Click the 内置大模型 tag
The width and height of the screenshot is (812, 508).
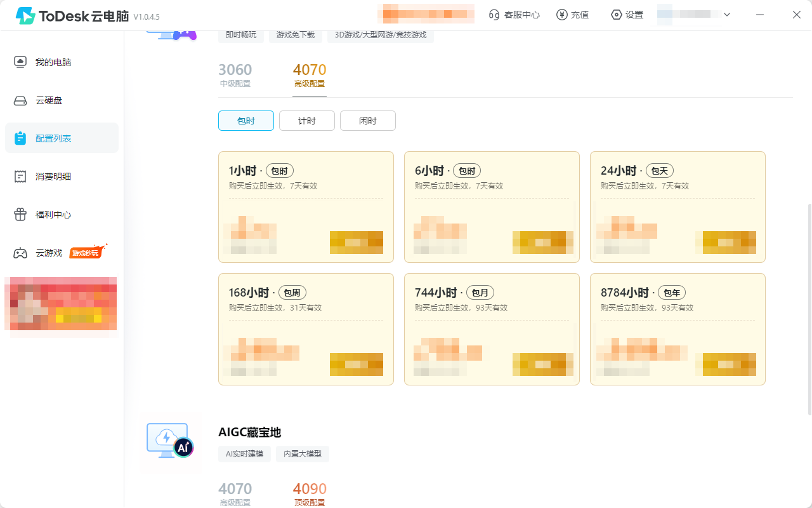(x=303, y=454)
